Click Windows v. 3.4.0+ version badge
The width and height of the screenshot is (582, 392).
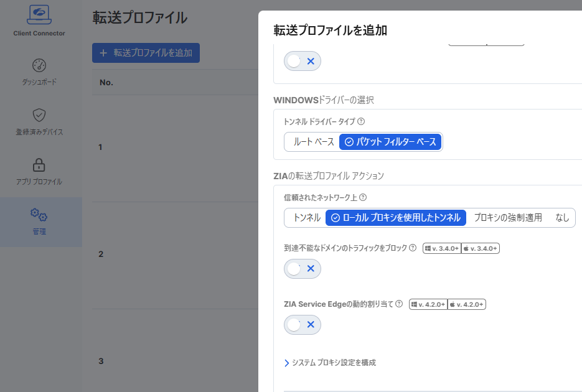pyautogui.click(x=442, y=248)
